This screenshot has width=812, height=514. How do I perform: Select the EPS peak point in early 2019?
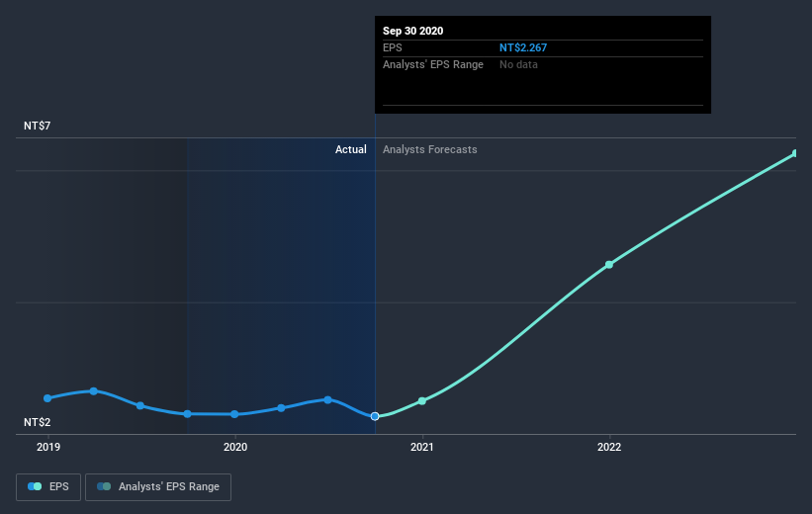click(x=94, y=390)
